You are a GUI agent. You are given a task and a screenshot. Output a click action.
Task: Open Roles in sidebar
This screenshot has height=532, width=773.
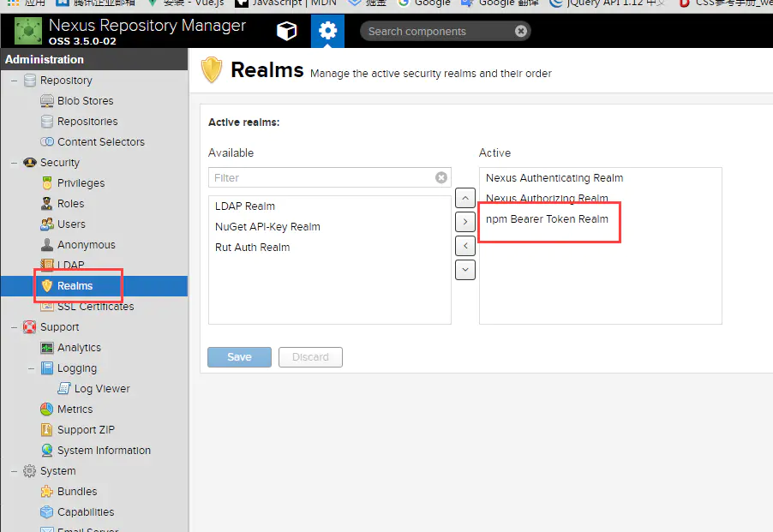click(x=70, y=203)
